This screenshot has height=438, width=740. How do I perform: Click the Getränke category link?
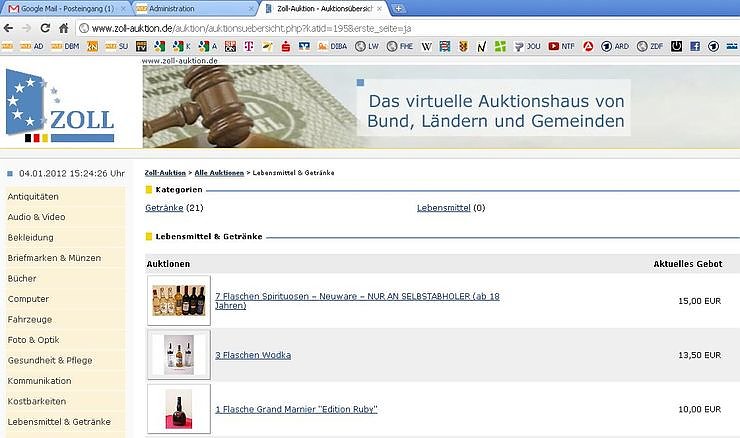tap(164, 208)
